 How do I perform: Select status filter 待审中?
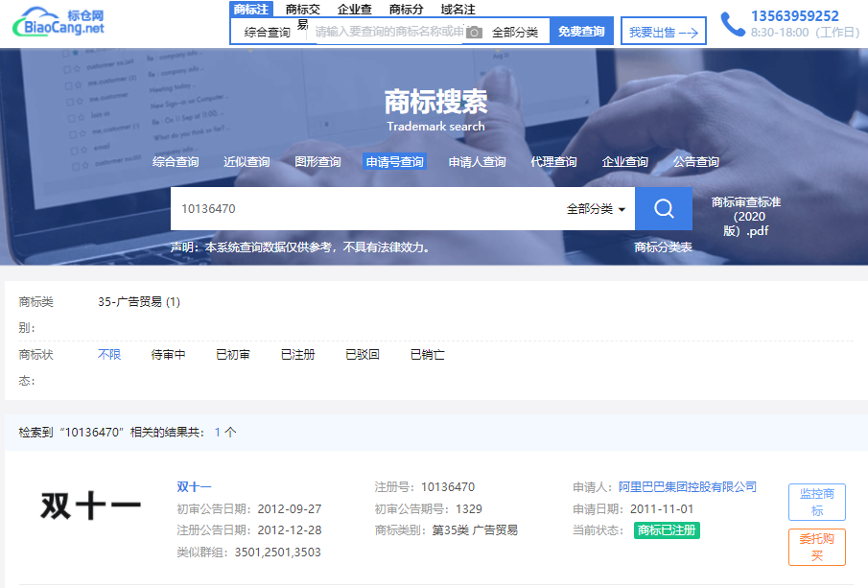168,354
